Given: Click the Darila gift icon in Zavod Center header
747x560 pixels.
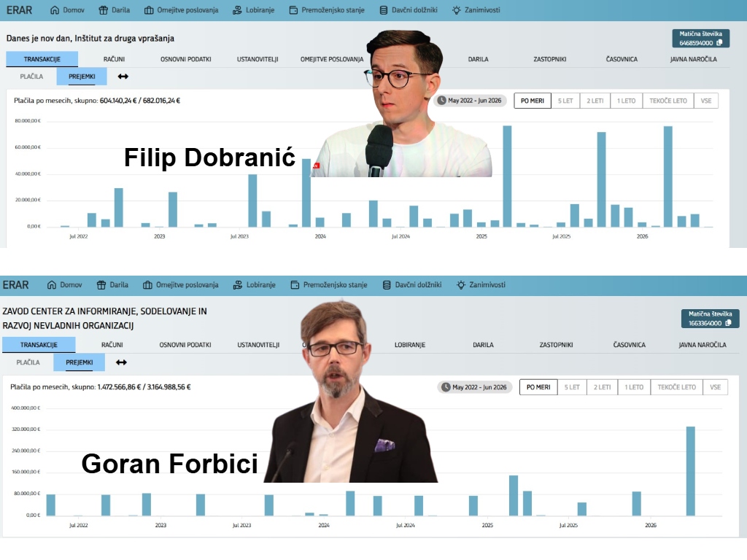Looking at the screenshot, I should tap(101, 285).
